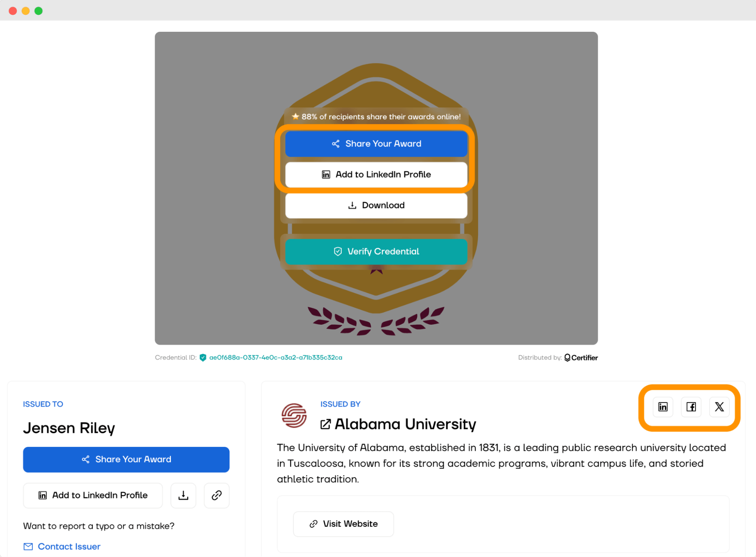The width and height of the screenshot is (756, 557).
Task: Copy link with the chain icon button
Action: point(217,495)
